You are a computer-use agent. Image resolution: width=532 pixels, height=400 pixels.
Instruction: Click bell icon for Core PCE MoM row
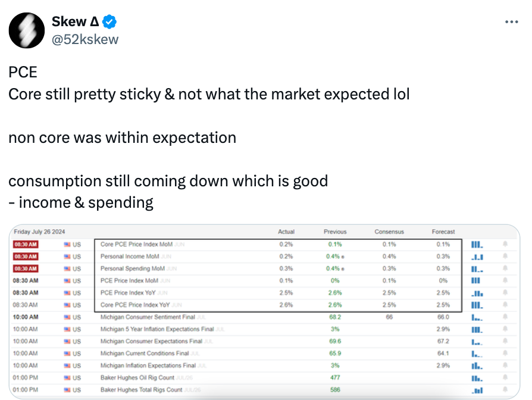tap(505, 244)
